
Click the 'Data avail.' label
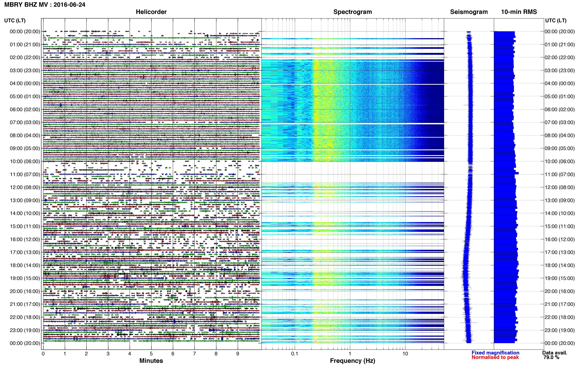pyautogui.click(x=555, y=353)
